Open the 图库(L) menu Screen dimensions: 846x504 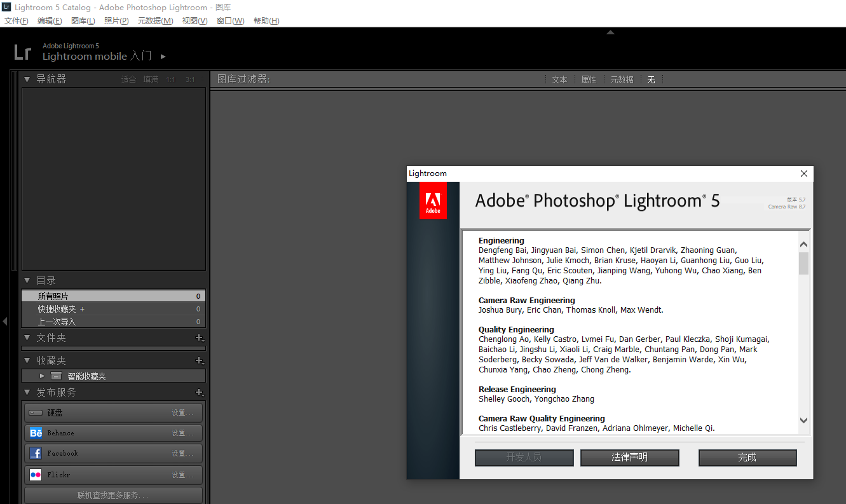point(83,21)
